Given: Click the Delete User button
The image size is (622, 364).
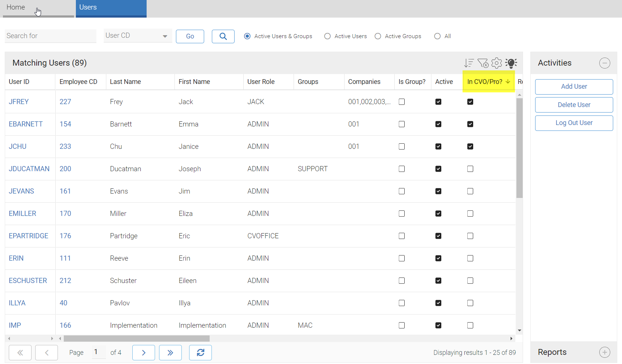Looking at the screenshot, I should (574, 105).
